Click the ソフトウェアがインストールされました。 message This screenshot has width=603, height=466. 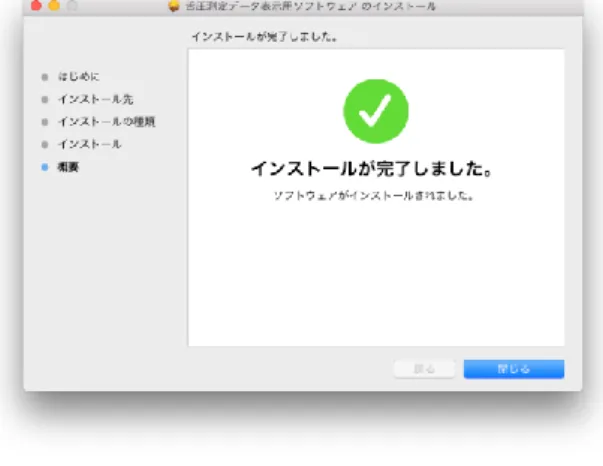click(373, 196)
